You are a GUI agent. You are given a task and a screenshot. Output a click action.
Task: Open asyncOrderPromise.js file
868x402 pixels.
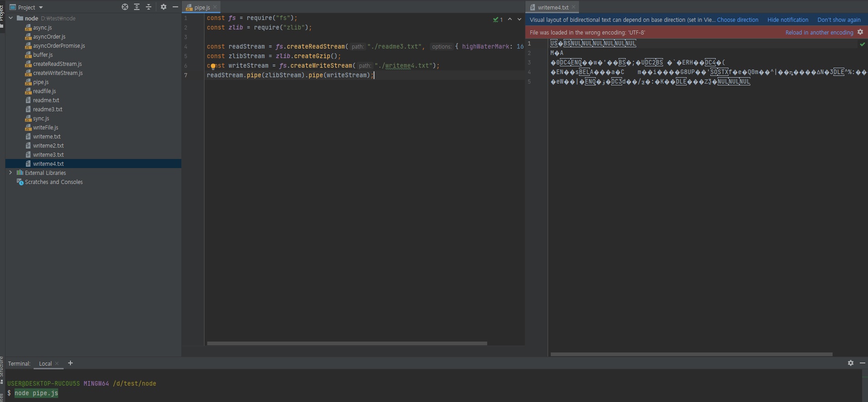click(x=59, y=46)
